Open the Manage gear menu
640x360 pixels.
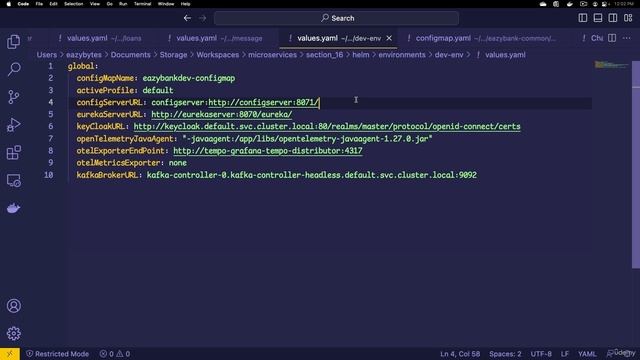pyautogui.click(x=13, y=333)
